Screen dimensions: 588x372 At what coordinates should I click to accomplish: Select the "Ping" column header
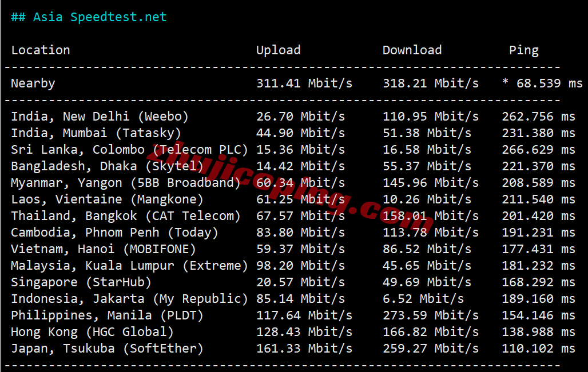(523, 51)
